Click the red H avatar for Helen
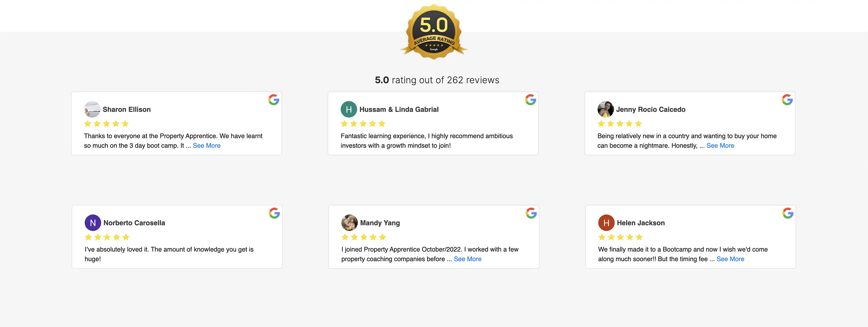The width and height of the screenshot is (868, 327). (x=606, y=223)
